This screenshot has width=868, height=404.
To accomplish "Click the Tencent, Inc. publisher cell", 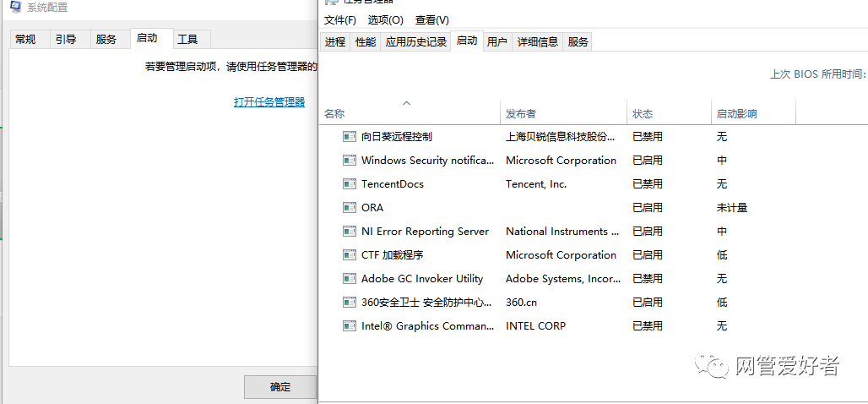I will tap(536, 184).
